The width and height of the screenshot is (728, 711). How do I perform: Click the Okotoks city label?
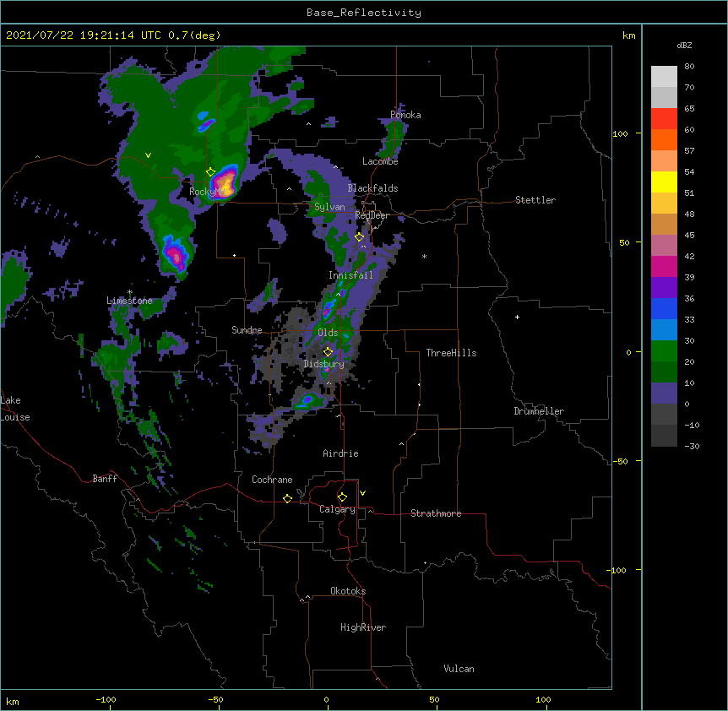point(348,591)
